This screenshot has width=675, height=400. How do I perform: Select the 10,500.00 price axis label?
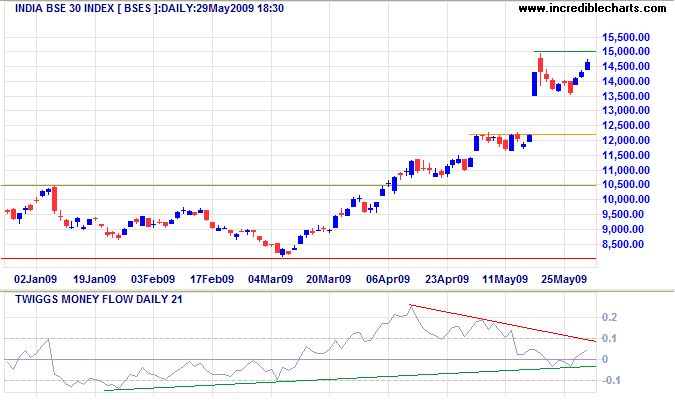tap(625, 185)
